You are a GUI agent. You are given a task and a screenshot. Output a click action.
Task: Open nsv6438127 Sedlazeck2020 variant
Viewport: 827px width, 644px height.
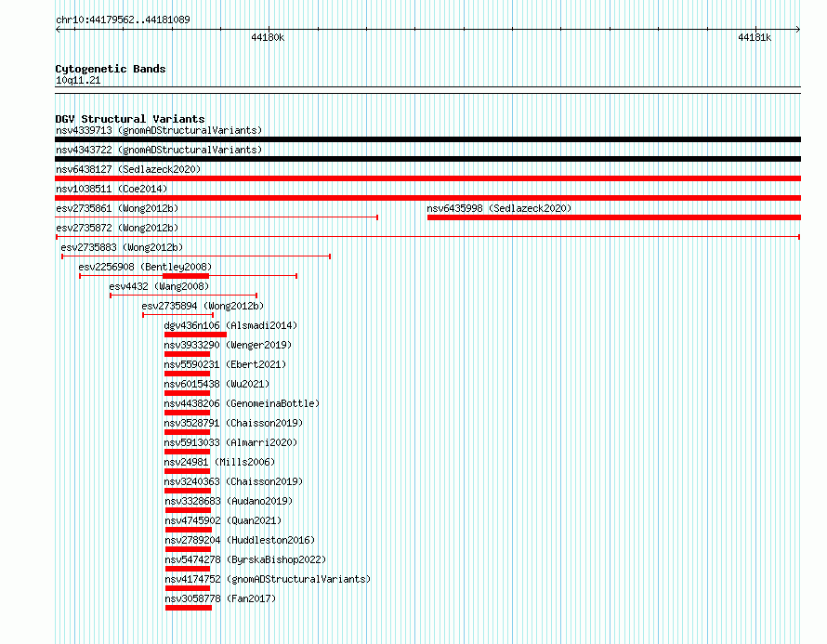pyautogui.click(x=128, y=169)
